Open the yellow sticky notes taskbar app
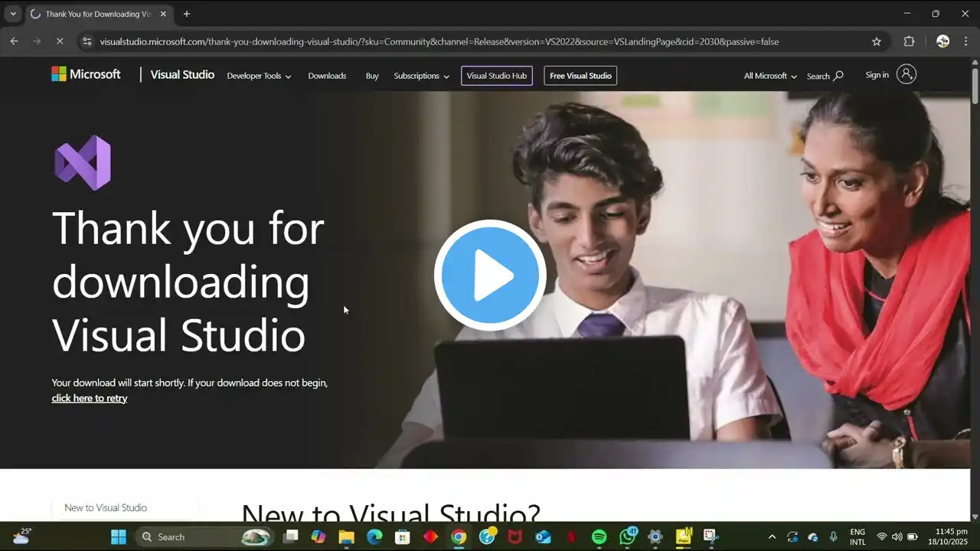The width and height of the screenshot is (980, 551). [684, 536]
